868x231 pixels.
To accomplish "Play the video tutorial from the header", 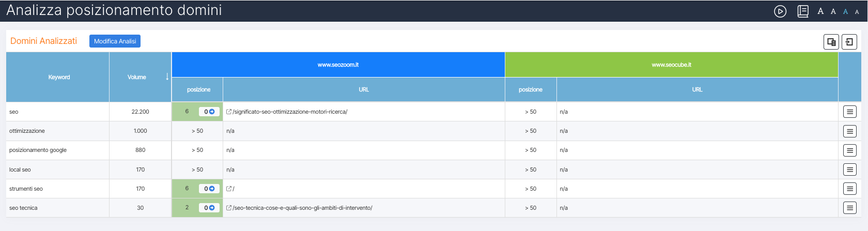I will [780, 11].
